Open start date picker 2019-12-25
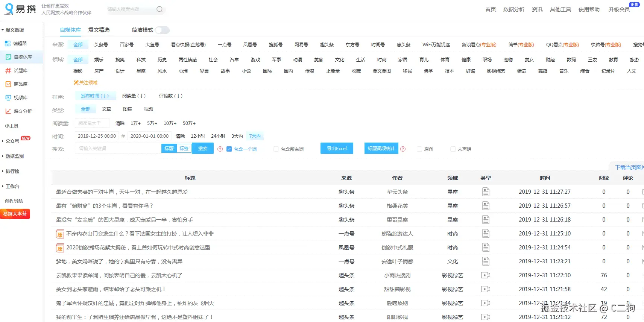Image resolution: width=644 pixels, height=322 pixels. pos(97,136)
